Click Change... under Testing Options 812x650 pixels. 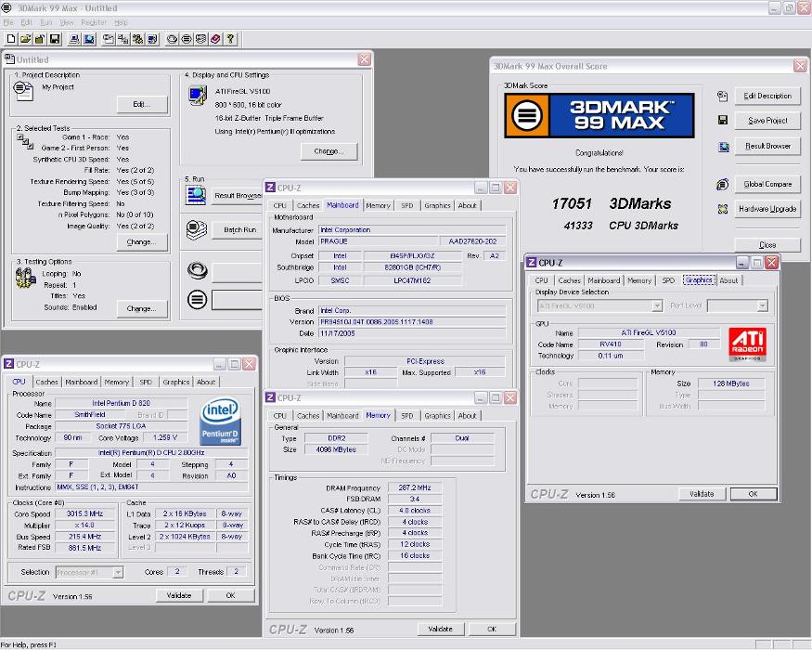(141, 308)
